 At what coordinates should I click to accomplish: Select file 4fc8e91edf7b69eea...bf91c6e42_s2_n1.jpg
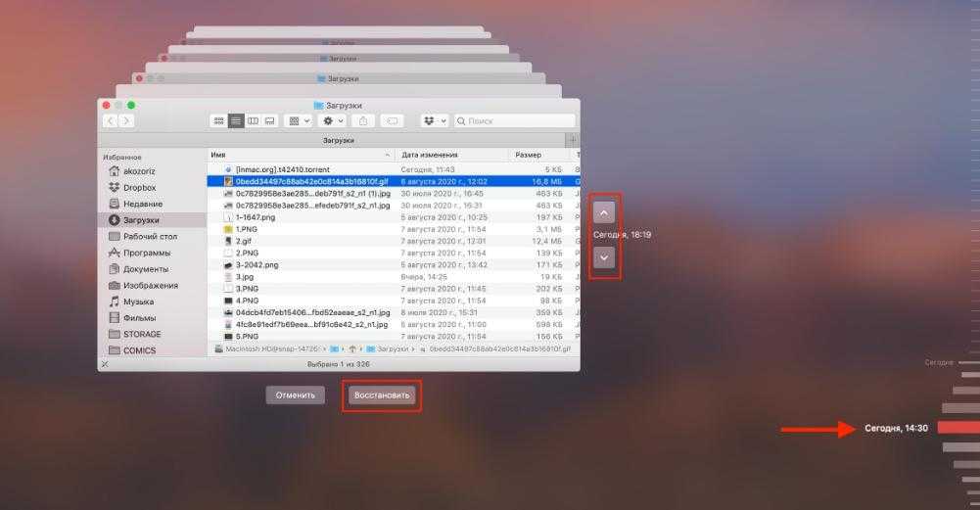(x=394, y=324)
